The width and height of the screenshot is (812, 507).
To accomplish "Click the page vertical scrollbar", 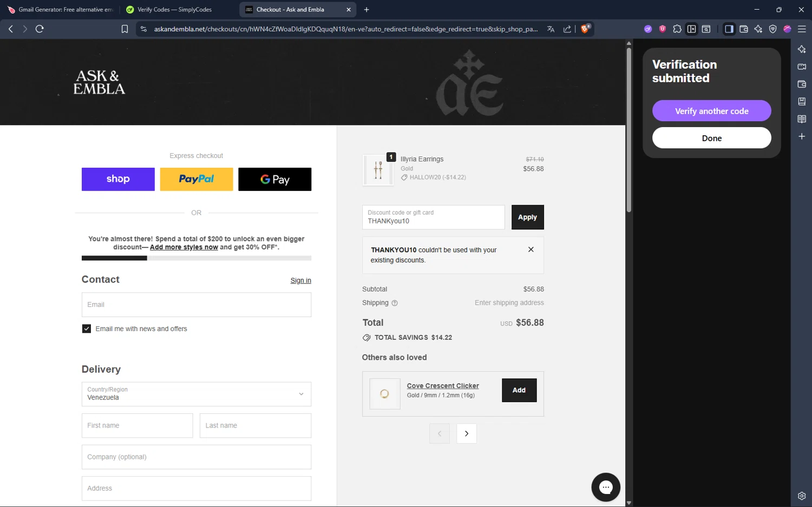I will click(628, 130).
